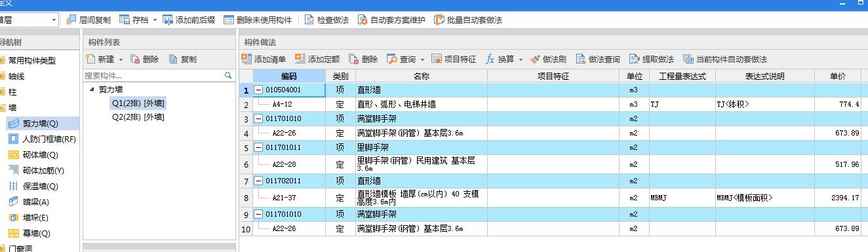Click 新建 in the component list

pyautogui.click(x=100, y=59)
